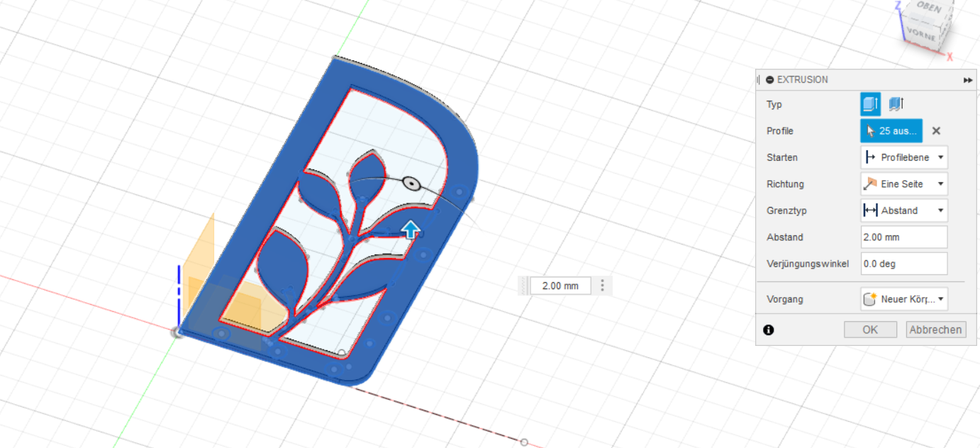Collapse the Extrusion dialog with the double-arrow icon
Screen dimensions: 980x448
point(968,79)
